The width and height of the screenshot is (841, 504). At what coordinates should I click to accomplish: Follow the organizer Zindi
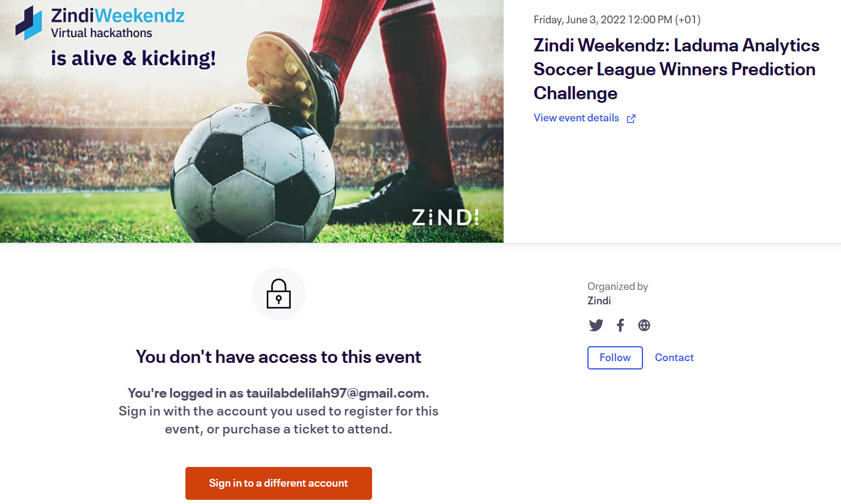point(615,358)
